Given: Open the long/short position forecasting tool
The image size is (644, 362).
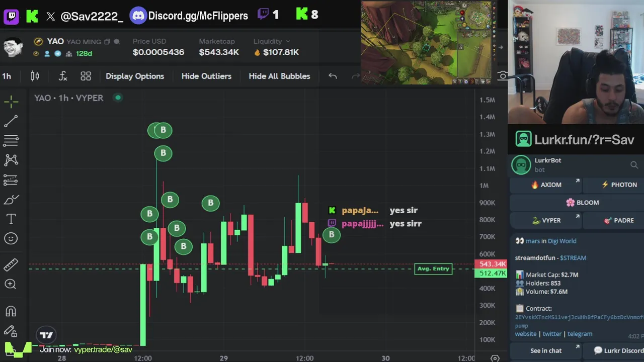Looking at the screenshot, I should point(11,179).
